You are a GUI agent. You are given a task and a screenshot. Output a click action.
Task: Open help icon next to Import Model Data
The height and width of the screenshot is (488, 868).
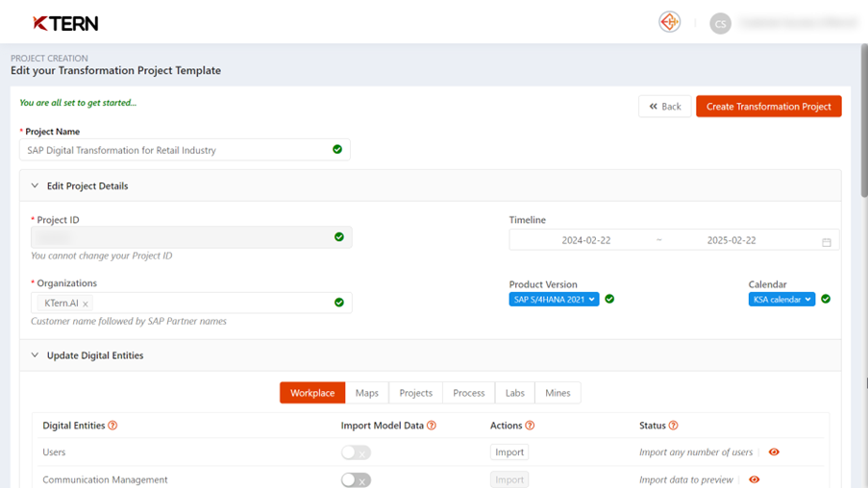(432, 426)
